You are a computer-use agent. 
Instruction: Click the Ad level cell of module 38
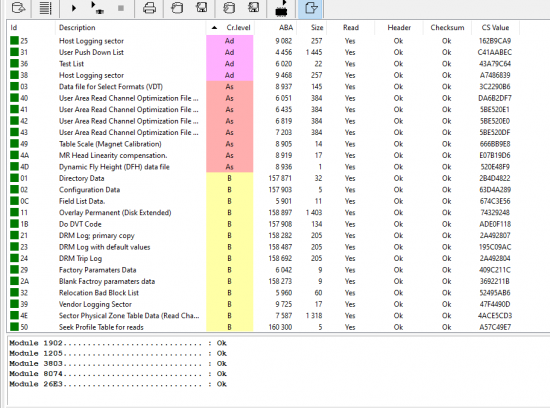pos(229,75)
